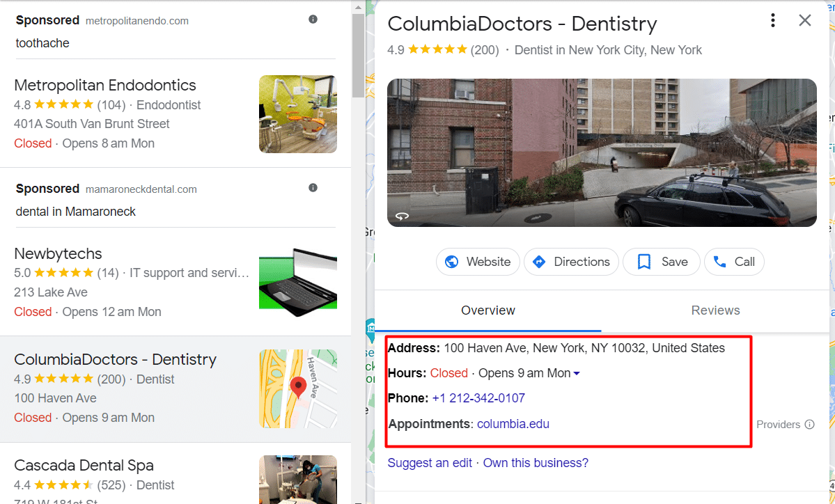Screen dimensions: 835x504
Task: Switch to the Reviews tab
Action: tap(715, 310)
